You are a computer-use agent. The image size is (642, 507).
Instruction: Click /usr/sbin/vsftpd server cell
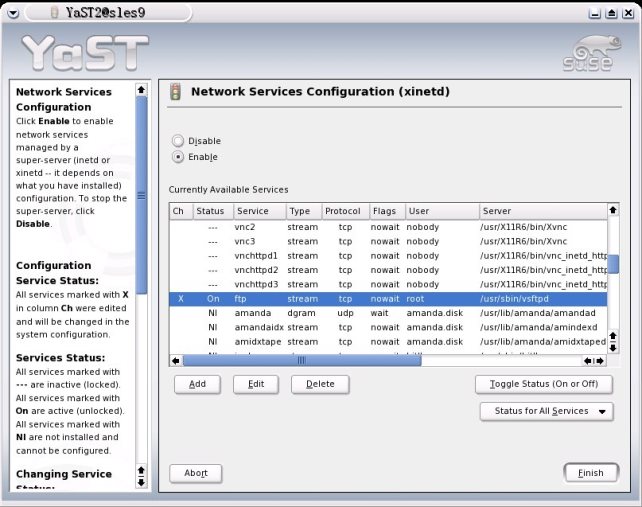click(514, 299)
